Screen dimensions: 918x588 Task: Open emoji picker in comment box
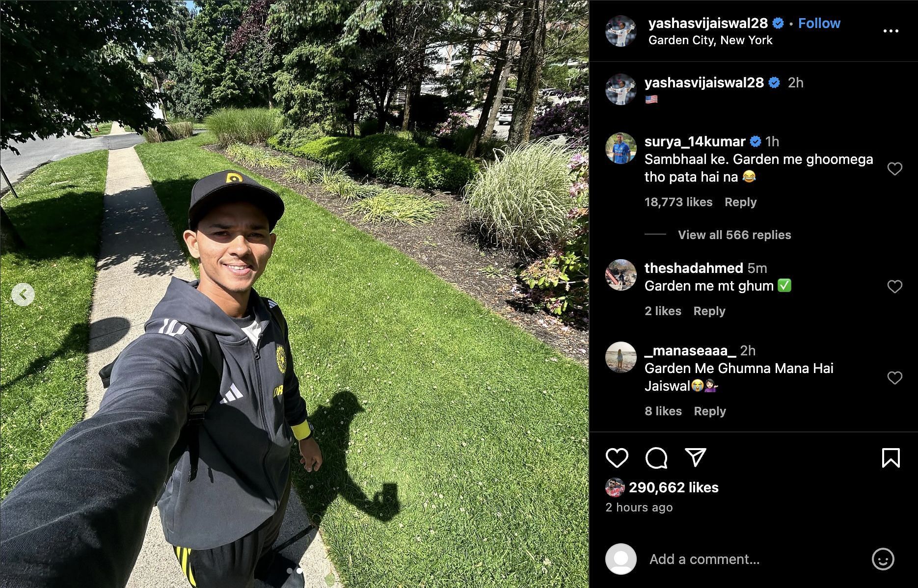click(x=883, y=559)
